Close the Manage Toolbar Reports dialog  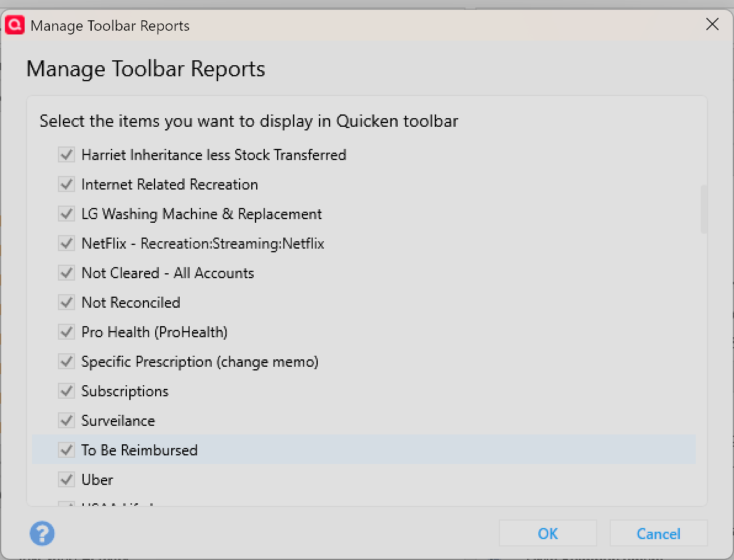712,25
